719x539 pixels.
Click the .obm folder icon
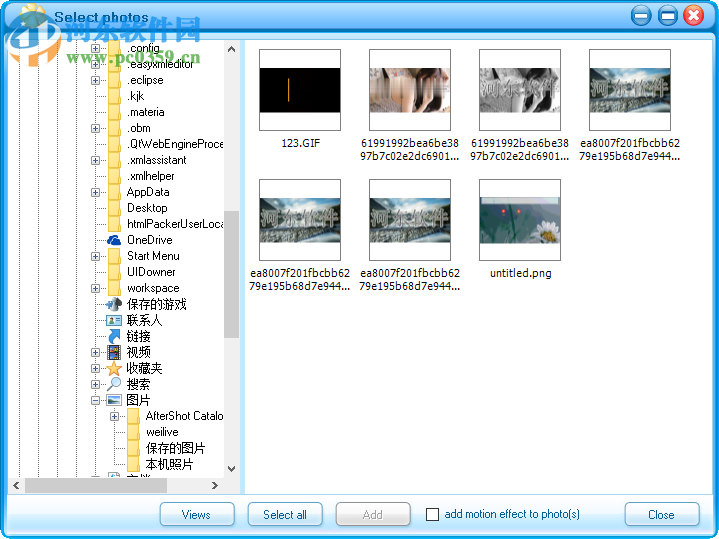tap(114, 128)
